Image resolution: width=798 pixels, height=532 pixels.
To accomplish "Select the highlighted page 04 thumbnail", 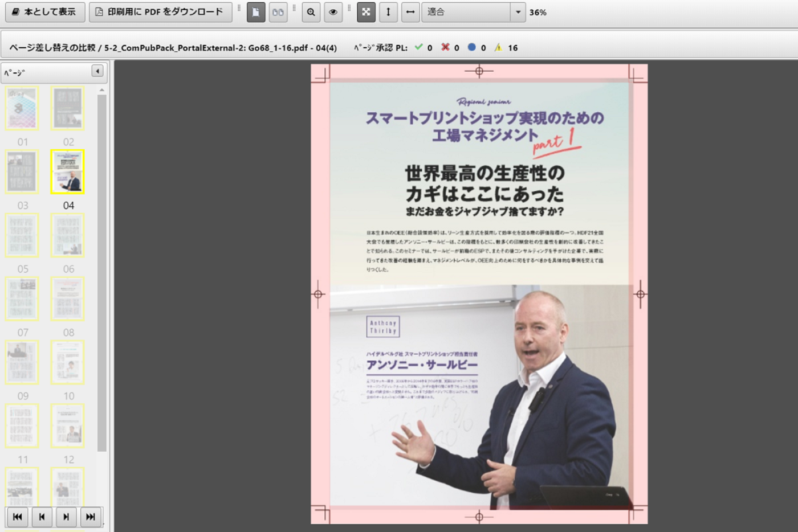I will [68, 171].
